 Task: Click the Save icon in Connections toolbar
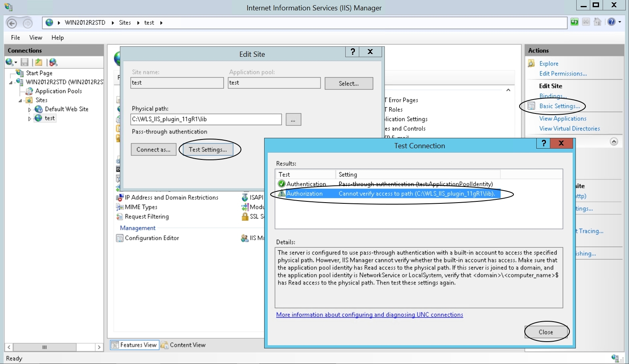point(25,62)
